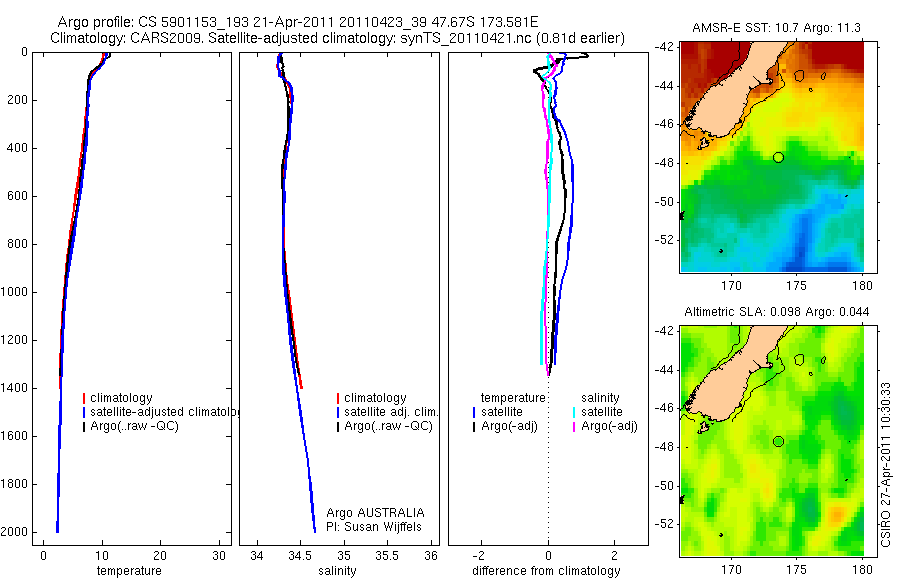Click the '20' tick on the temperature axis

[160, 556]
